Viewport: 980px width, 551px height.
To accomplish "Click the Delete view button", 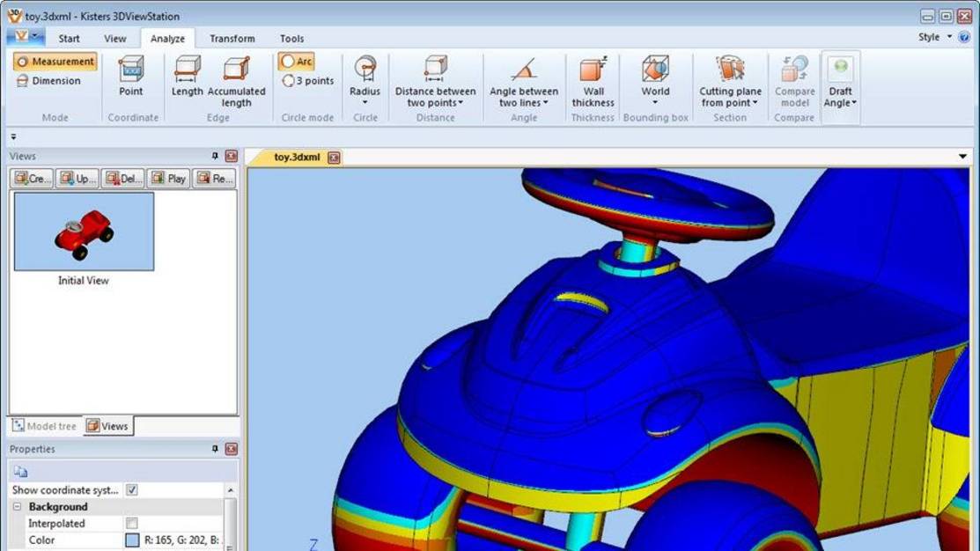I will tap(123, 179).
